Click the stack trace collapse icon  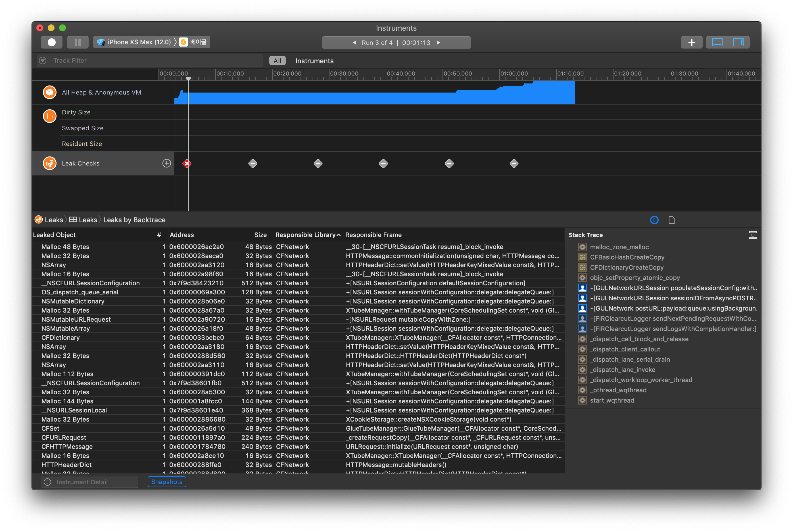tap(753, 235)
